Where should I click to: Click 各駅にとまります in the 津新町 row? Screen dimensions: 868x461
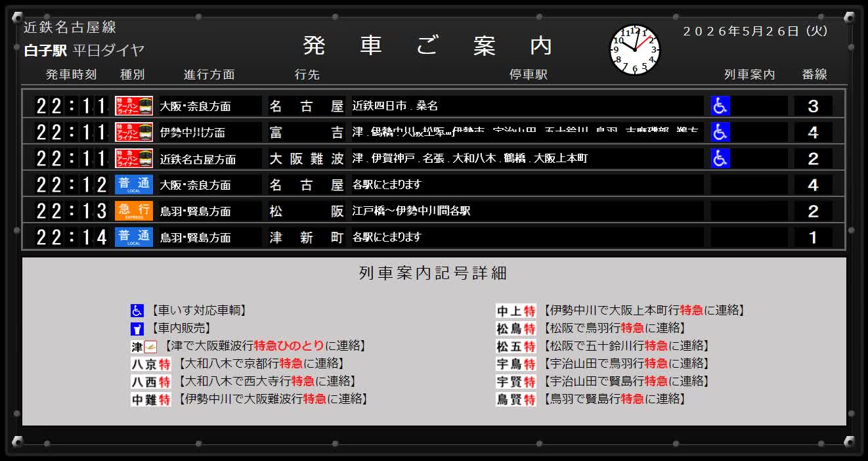pos(387,237)
